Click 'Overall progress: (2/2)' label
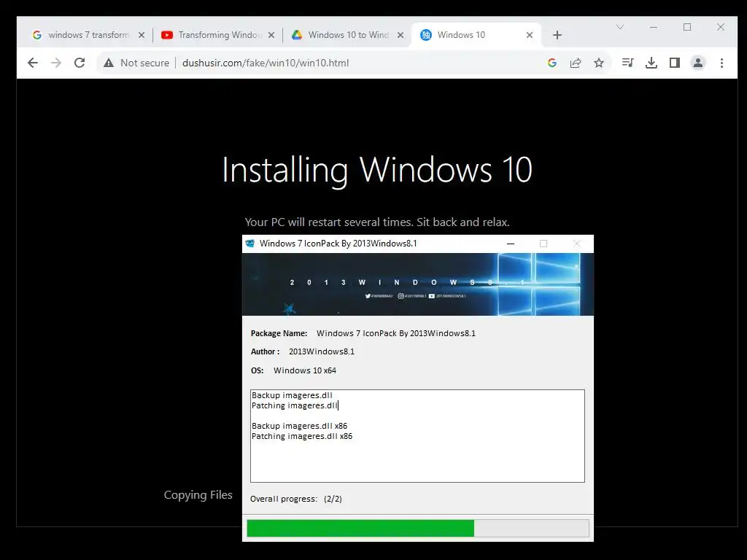The image size is (747, 560). (296, 499)
